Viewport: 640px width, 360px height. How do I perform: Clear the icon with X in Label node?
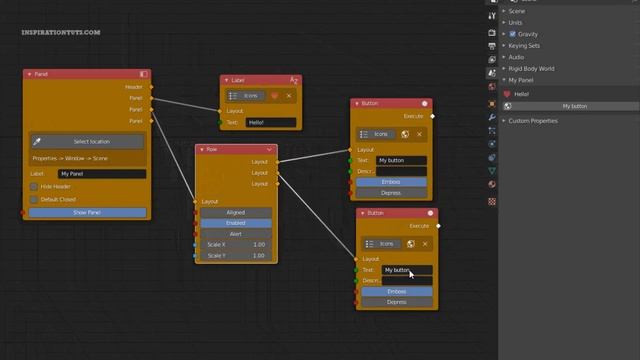click(289, 96)
